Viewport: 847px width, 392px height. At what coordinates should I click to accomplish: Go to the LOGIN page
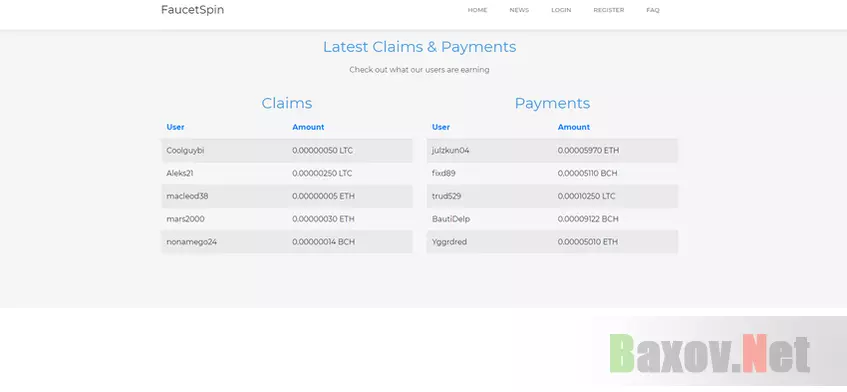tap(561, 10)
